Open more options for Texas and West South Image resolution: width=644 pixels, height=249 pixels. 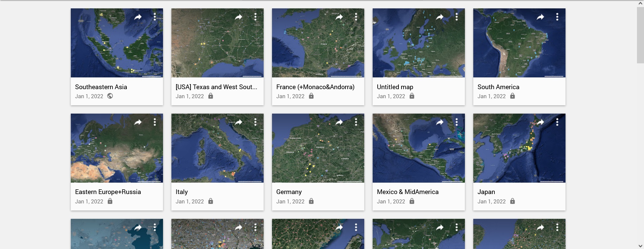(x=255, y=17)
